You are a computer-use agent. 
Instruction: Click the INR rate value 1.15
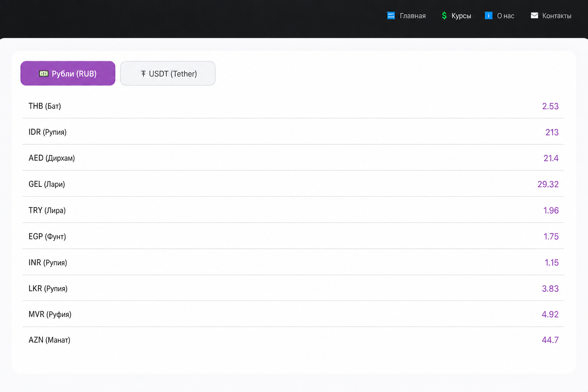(552, 263)
